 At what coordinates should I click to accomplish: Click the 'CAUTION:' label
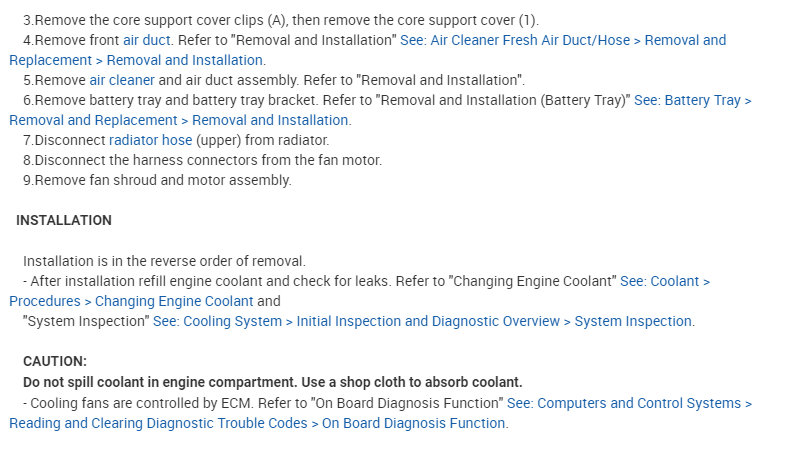[55, 361]
